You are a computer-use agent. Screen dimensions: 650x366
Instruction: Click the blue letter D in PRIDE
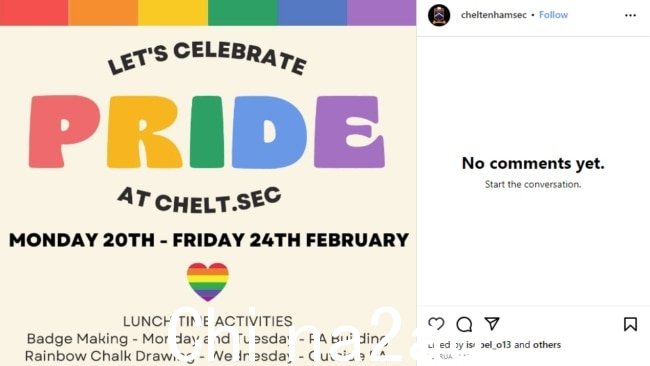(x=269, y=132)
